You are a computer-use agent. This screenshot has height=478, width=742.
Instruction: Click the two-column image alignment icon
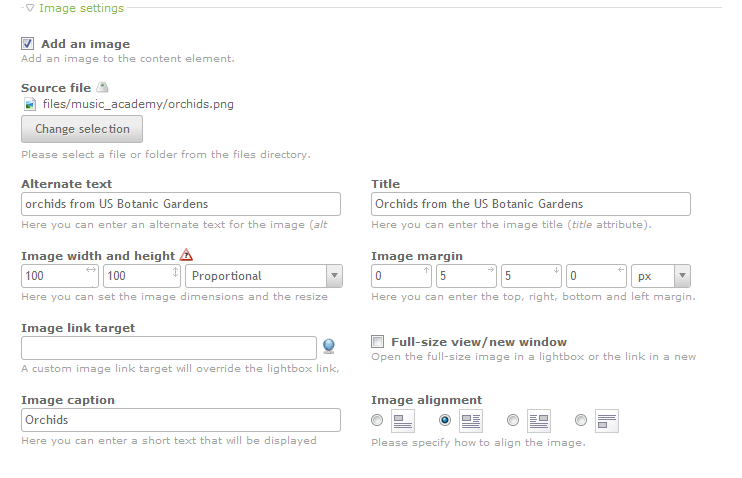[x=470, y=420]
